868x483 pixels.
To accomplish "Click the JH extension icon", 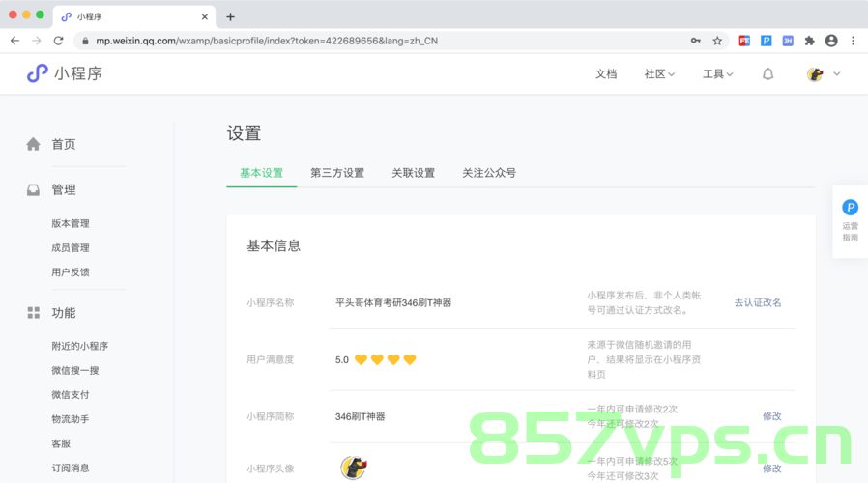I will click(788, 41).
